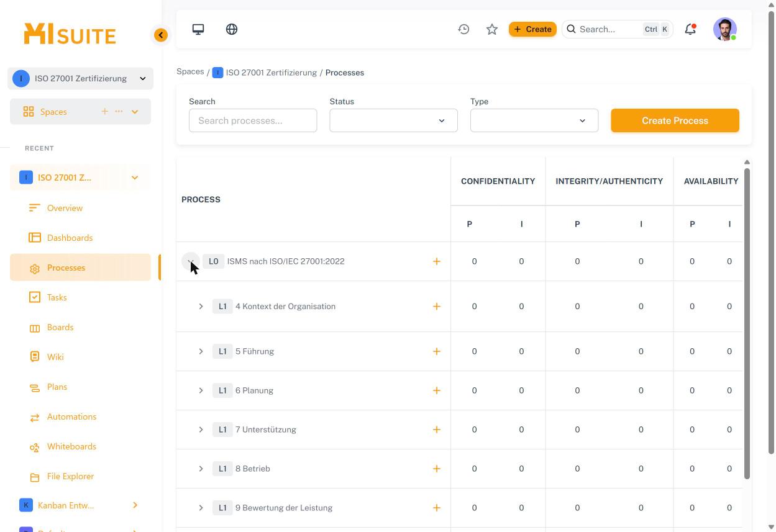
Task: Expand the 4 Kontext der Organisation row
Action: pos(201,307)
